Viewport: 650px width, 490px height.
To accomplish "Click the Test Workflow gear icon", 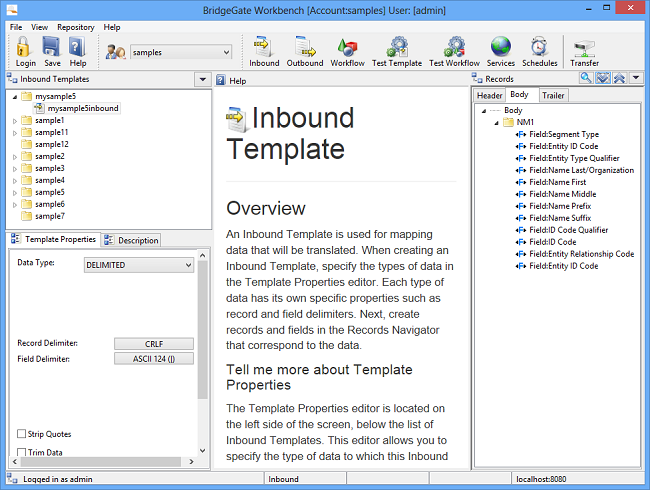I will [x=454, y=46].
